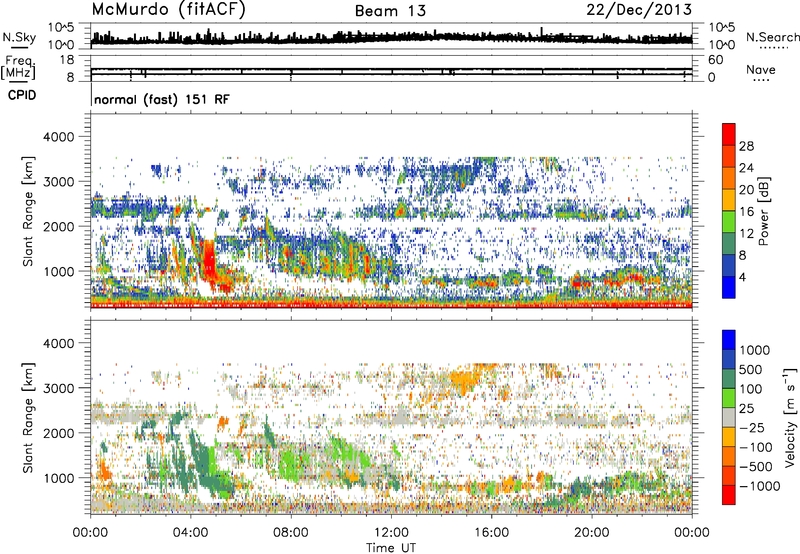The width and height of the screenshot is (800, 554).
Task: Click the "Time UT" axis title
Action: 391,547
